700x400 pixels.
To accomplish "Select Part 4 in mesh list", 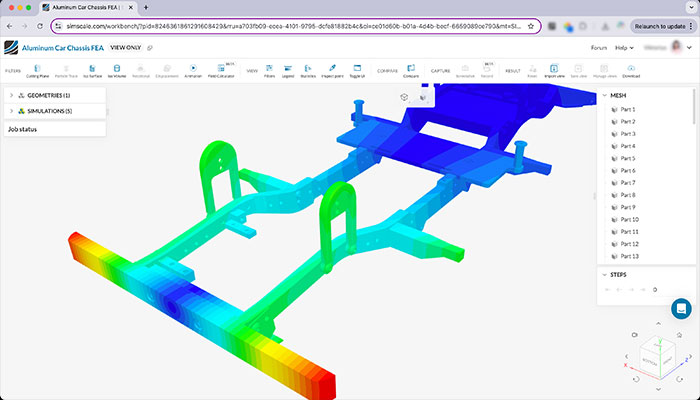I will [x=628, y=146].
